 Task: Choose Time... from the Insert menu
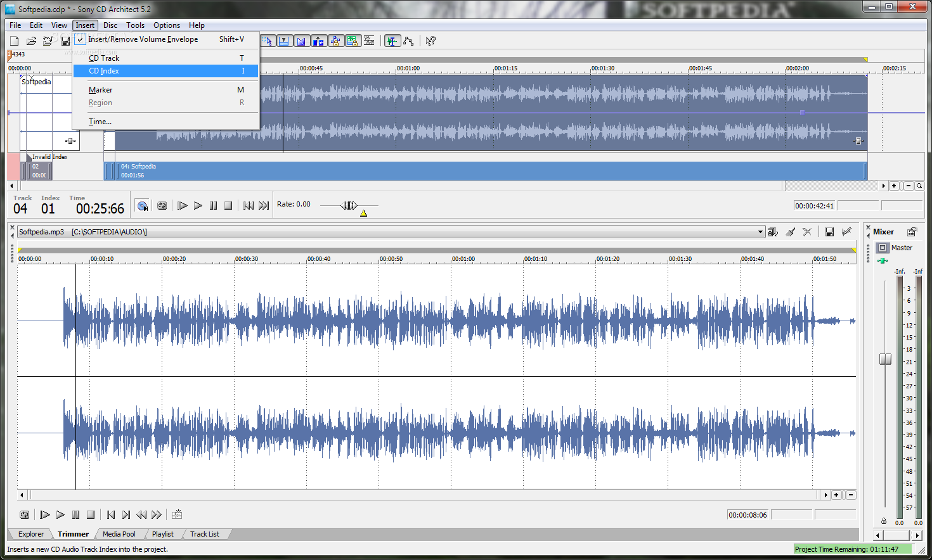[166, 122]
